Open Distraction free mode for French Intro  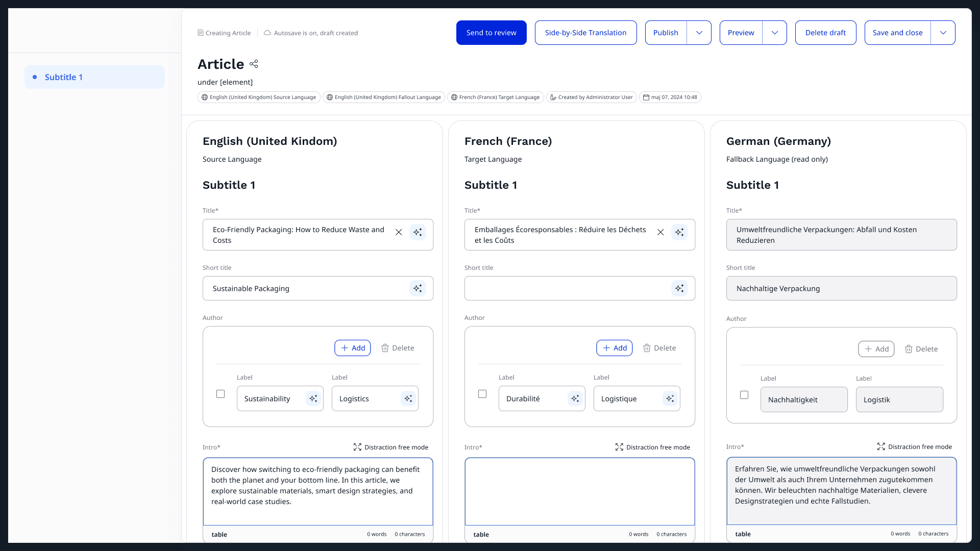click(x=652, y=447)
